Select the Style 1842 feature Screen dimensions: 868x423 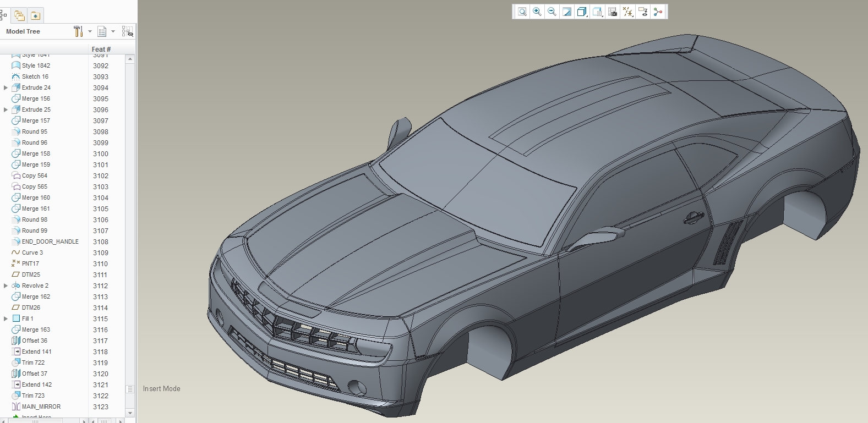tap(36, 65)
